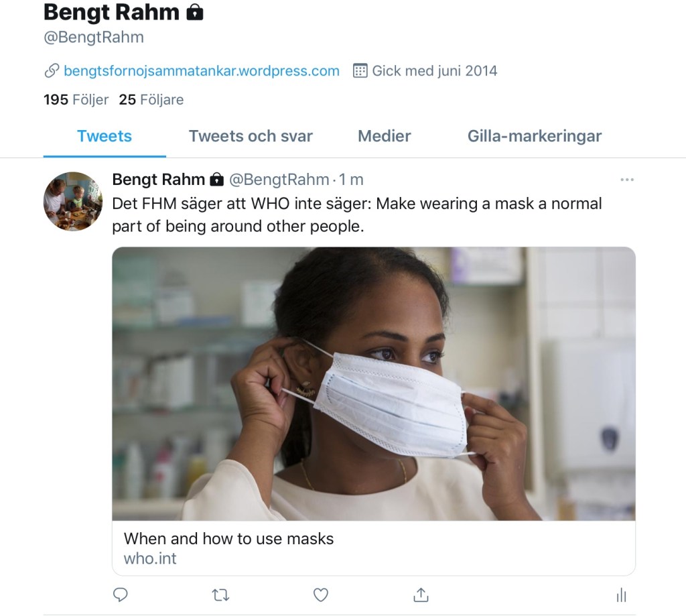Go to the Gilla-markeringar tab
This screenshot has height=616, width=686.
point(535,136)
